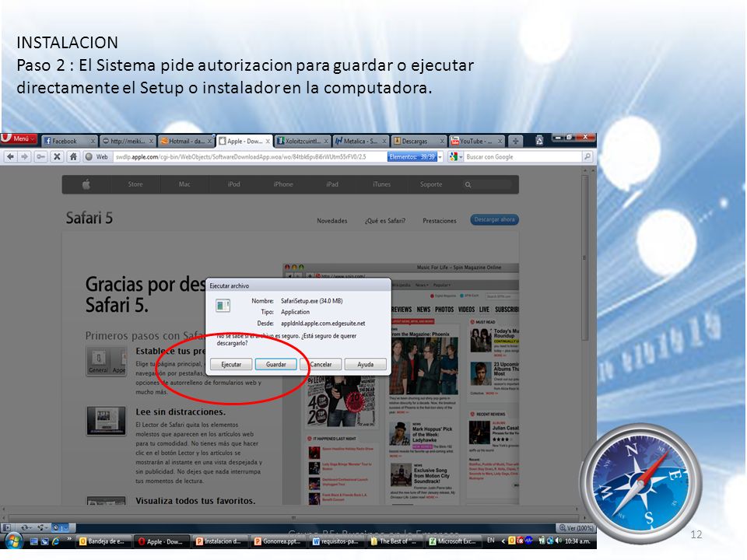Open a new tab with plus button
747x560 pixels.
pos(515,141)
